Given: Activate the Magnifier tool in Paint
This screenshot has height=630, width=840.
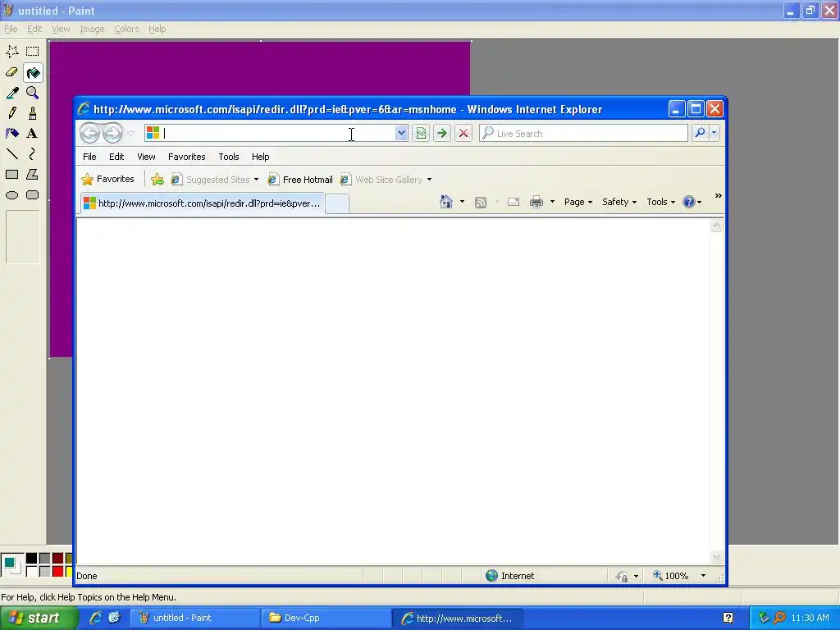Looking at the screenshot, I should click(x=33, y=93).
